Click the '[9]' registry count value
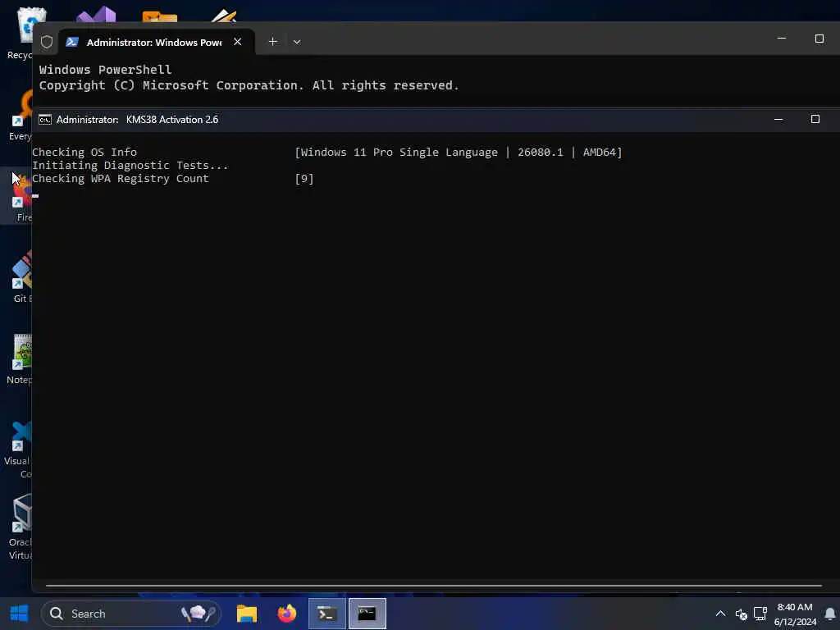The image size is (840, 630). coord(304,178)
